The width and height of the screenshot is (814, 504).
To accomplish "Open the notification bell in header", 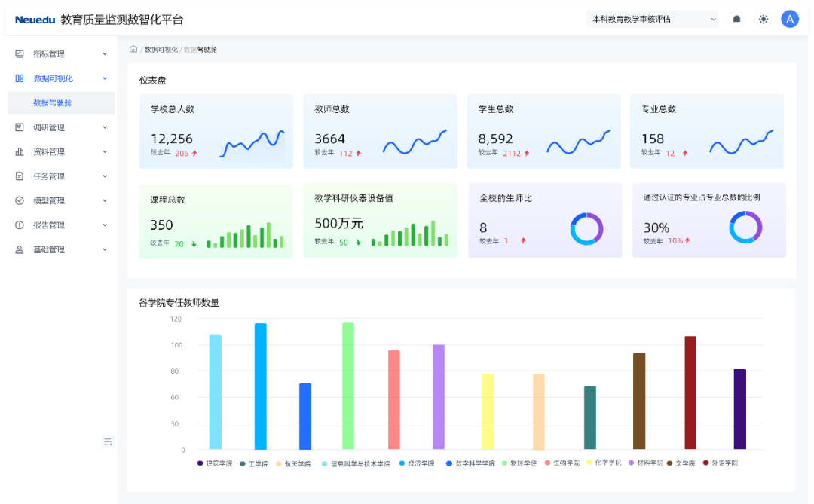I will point(736,20).
